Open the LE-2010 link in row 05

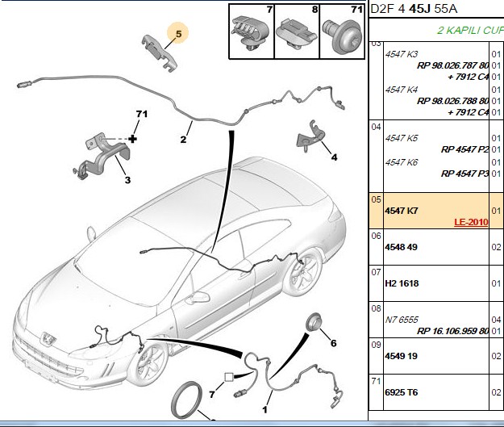pos(471,222)
